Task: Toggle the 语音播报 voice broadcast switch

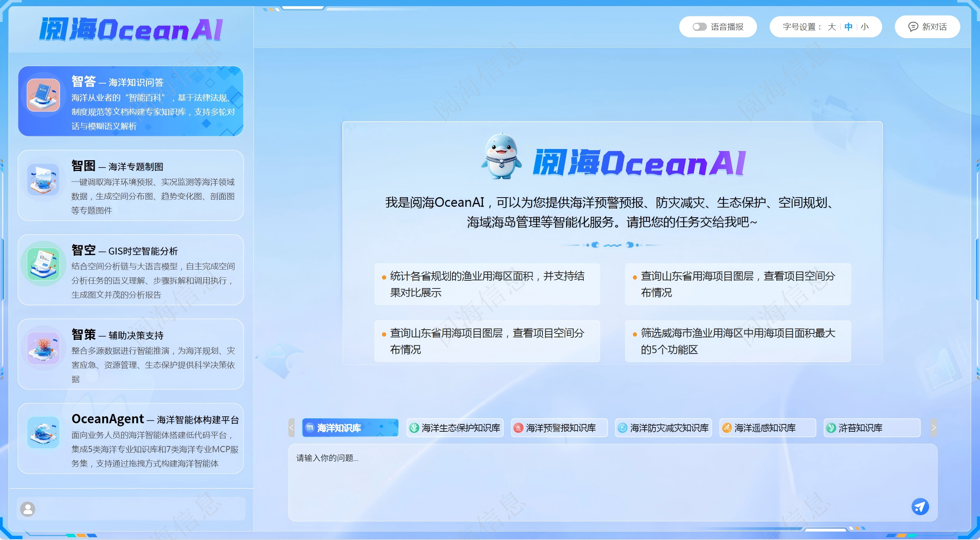Action: 700,27
